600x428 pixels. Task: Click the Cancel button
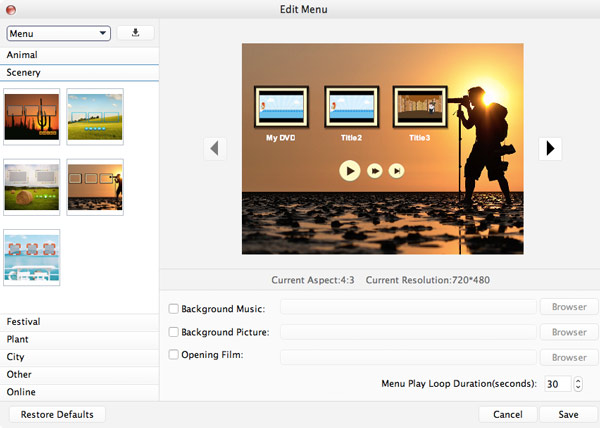(508, 415)
